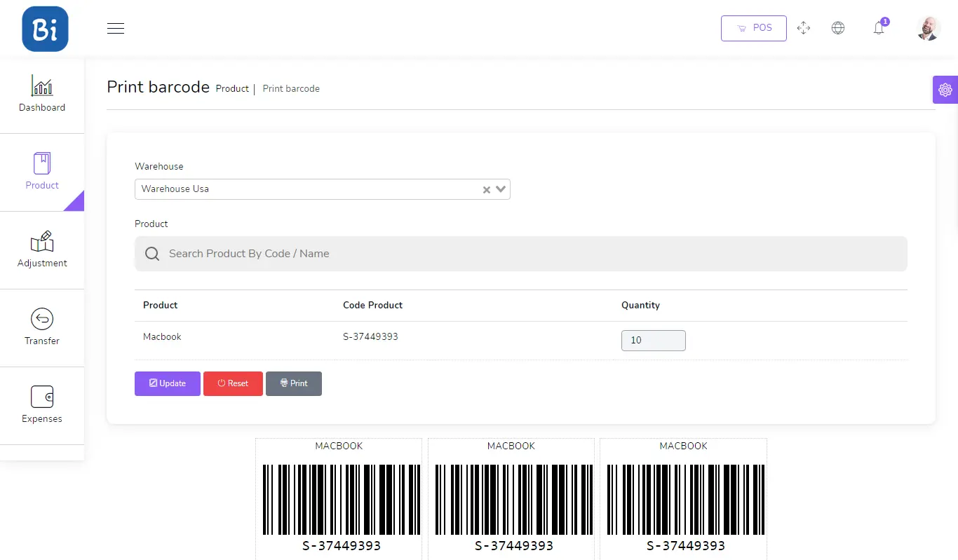
Task: Click the Print barcode page title
Action: (x=158, y=87)
